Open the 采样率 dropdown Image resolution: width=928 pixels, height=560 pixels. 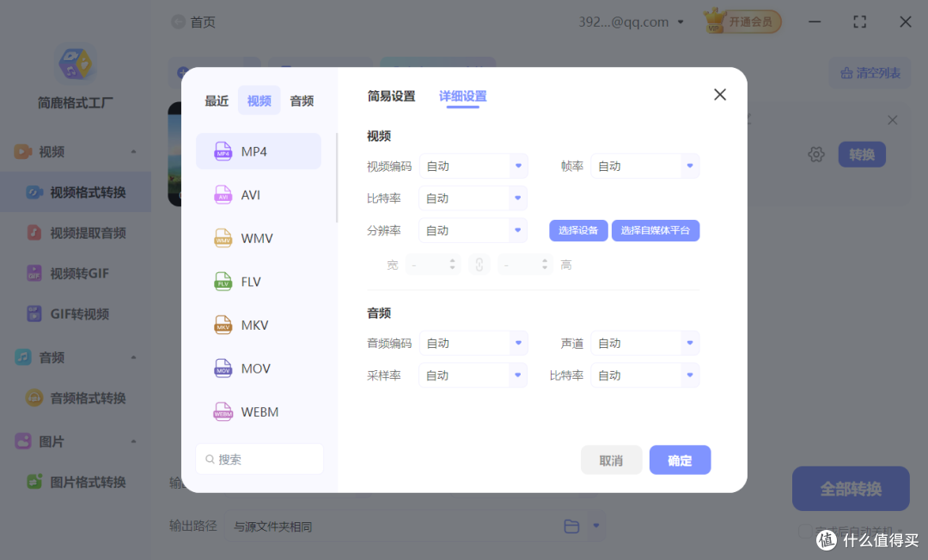(473, 375)
